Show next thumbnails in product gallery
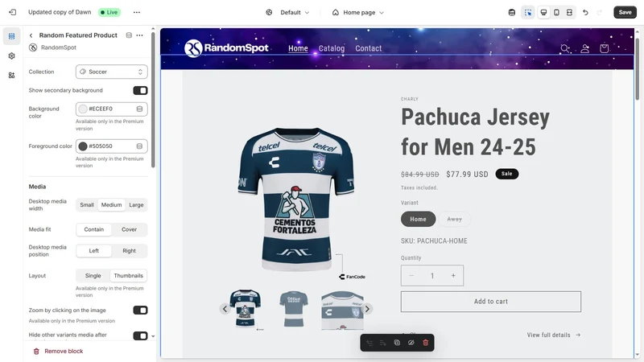 point(367,309)
